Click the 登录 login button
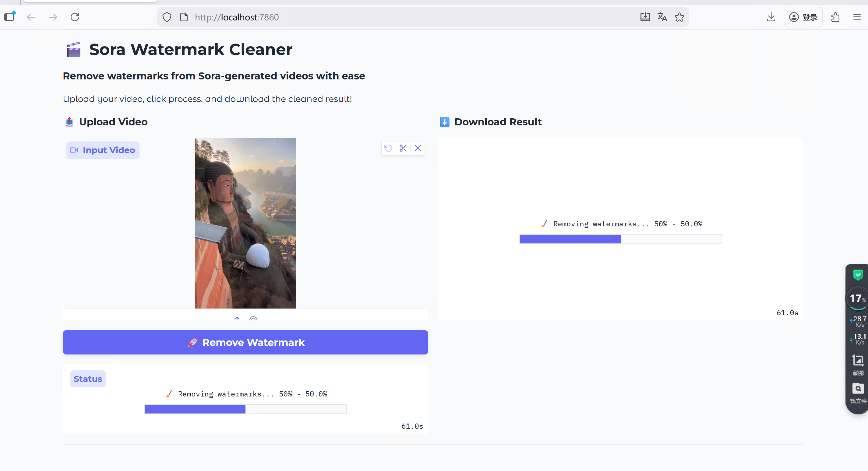 click(x=803, y=17)
